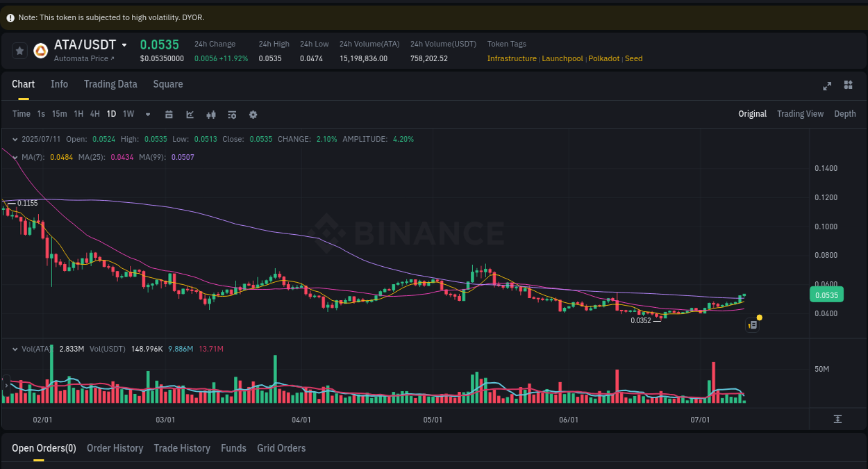Image resolution: width=868 pixels, height=469 pixels.
Task: Open the date range picker icon
Action: [169, 114]
